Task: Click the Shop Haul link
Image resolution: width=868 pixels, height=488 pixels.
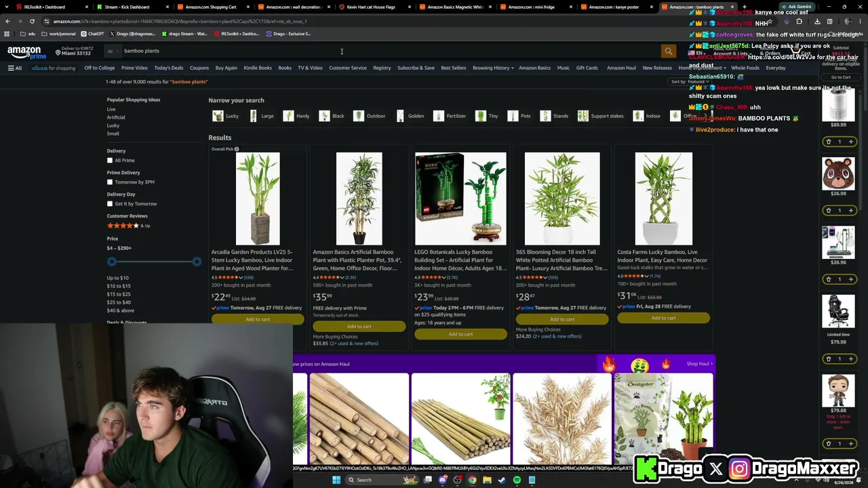Action: pos(700,364)
